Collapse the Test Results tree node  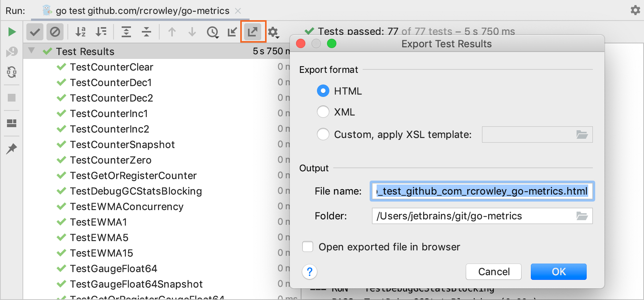tap(32, 51)
